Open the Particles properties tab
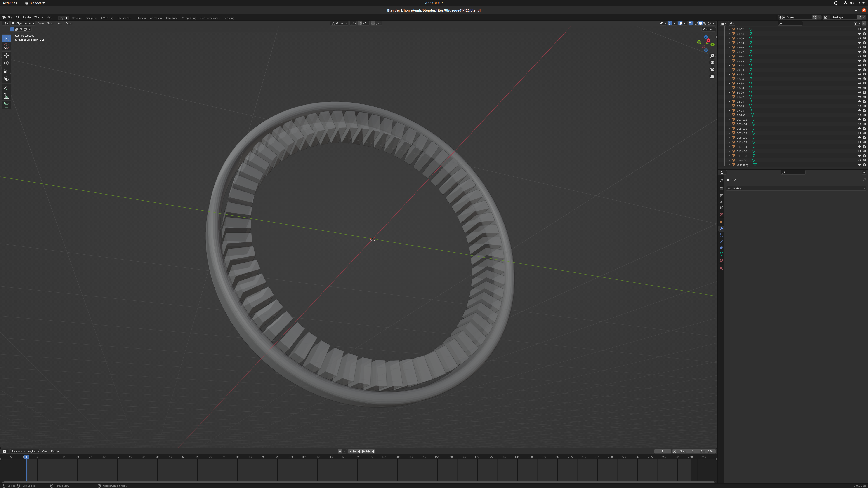 721,235
